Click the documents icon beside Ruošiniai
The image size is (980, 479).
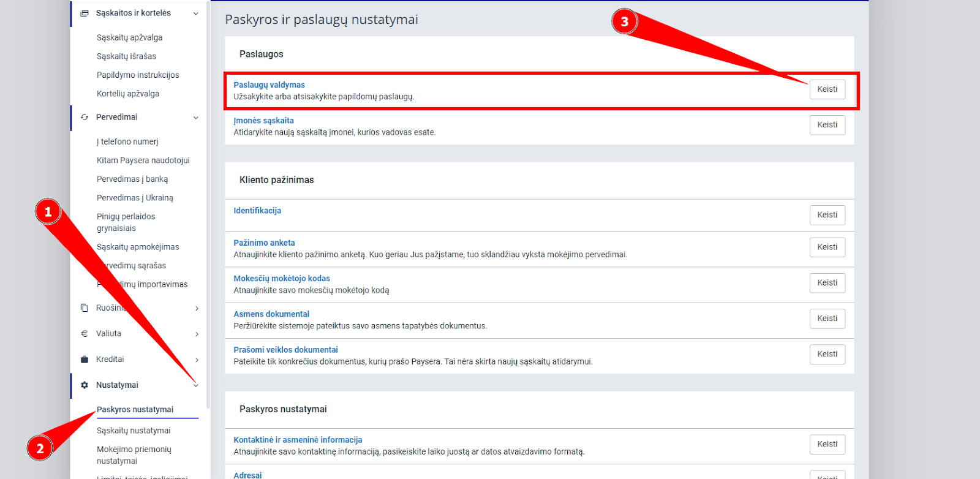pos(85,308)
